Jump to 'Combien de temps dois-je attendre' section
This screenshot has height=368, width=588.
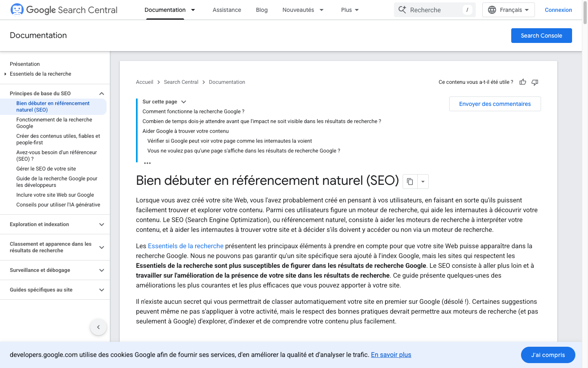pyautogui.click(x=262, y=121)
